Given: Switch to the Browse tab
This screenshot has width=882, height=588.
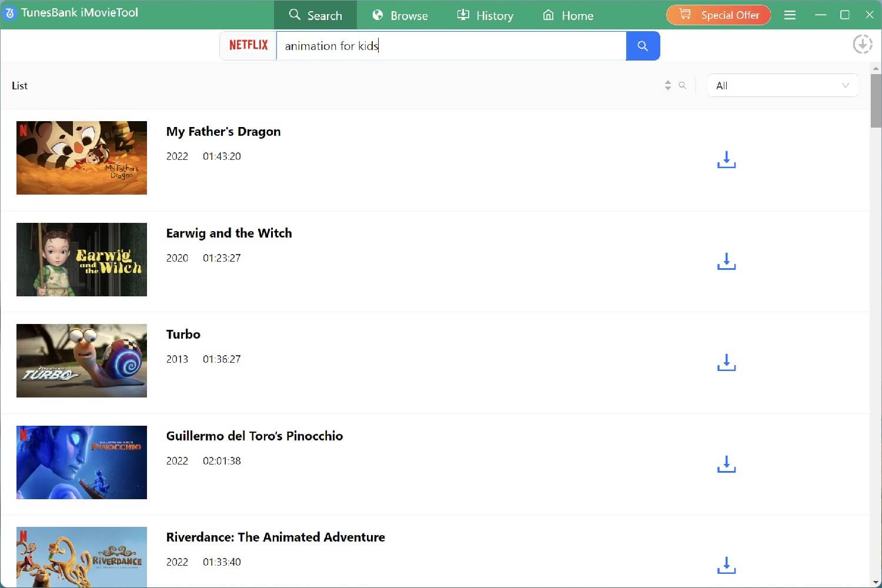Looking at the screenshot, I should 400,15.
